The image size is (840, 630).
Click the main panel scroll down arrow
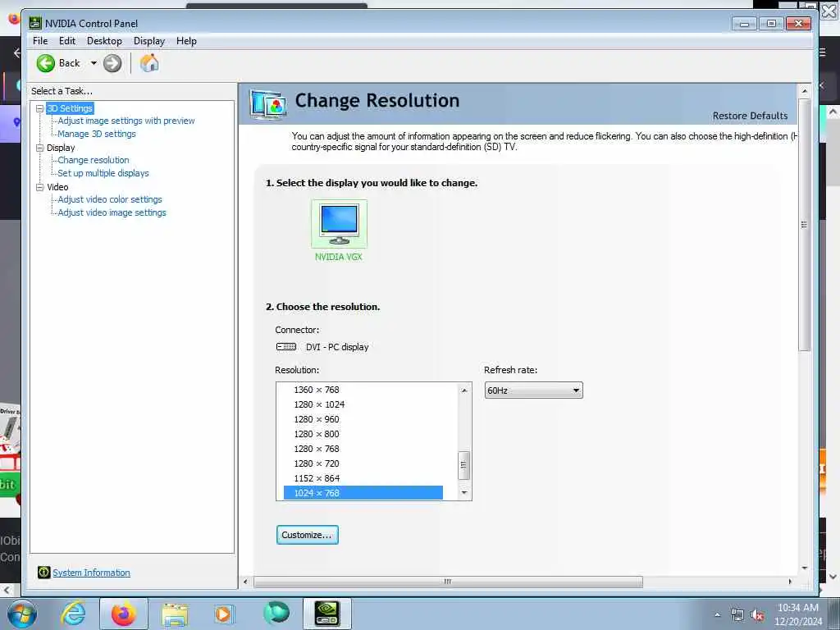pos(804,568)
